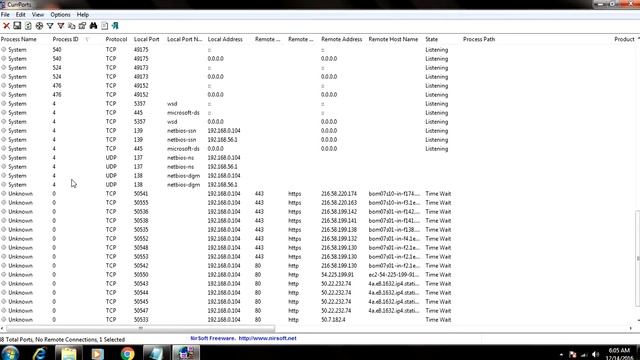Open the File menu
640x360 pixels.
[5, 14]
